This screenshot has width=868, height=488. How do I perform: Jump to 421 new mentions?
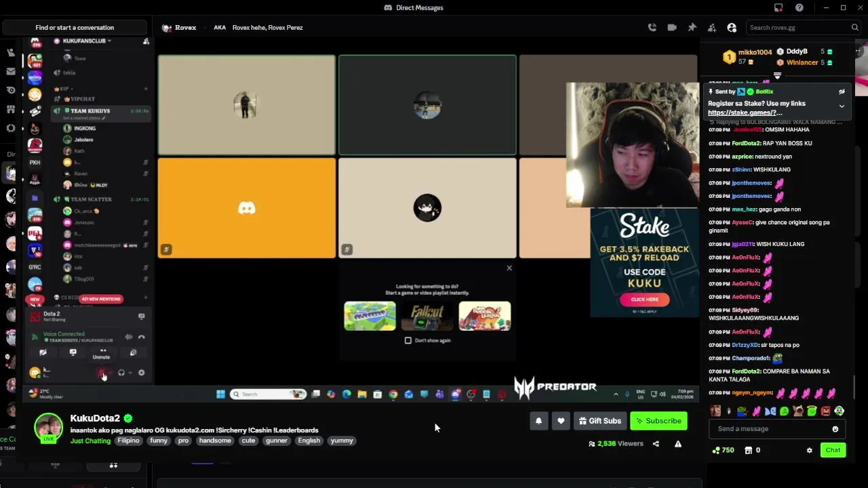[x=100, y=299]
